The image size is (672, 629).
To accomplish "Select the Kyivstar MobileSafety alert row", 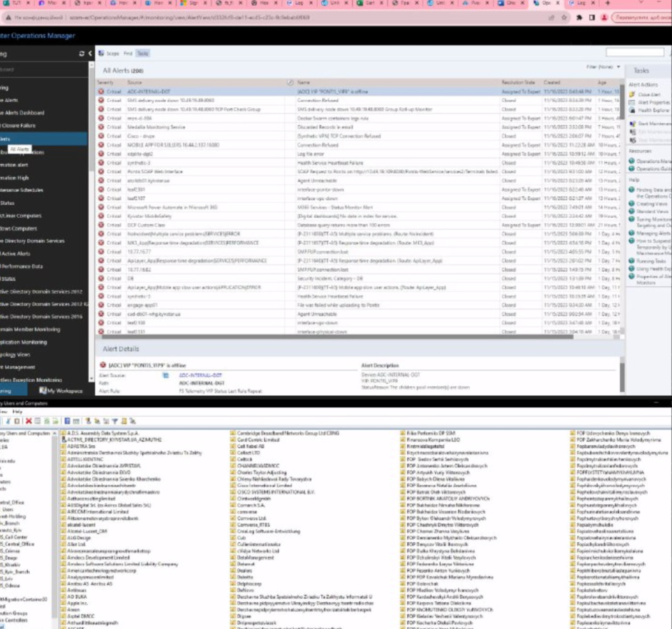I will [358, 216].
